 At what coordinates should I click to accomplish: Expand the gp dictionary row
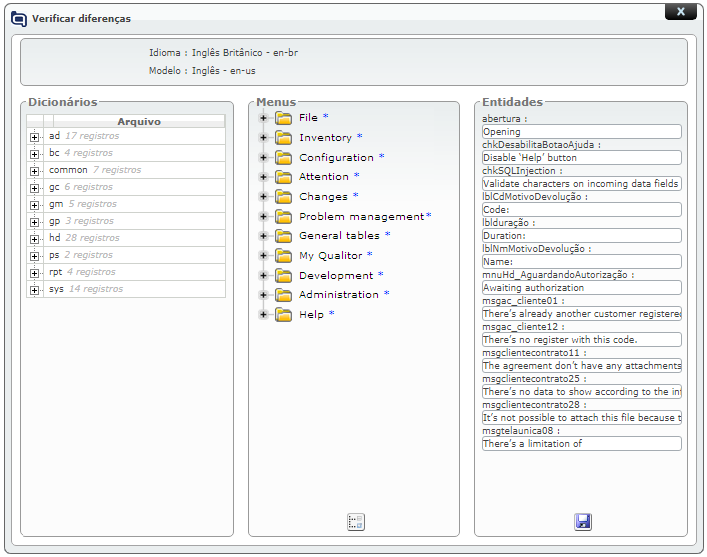click(x=34, y=222)
